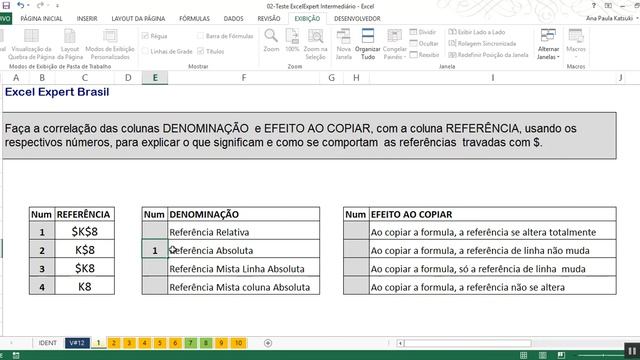Select cell Referência Relativa
The height and width of the screenshot is (360, 640).
pyautogui.click(x=244, y=232)
